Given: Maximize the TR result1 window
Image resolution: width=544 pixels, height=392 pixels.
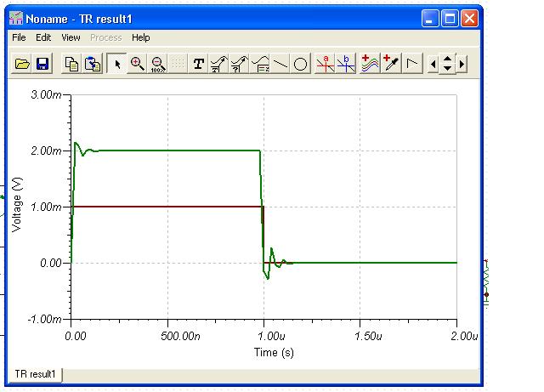Looking at the screenshot, I should pos(450,18).
